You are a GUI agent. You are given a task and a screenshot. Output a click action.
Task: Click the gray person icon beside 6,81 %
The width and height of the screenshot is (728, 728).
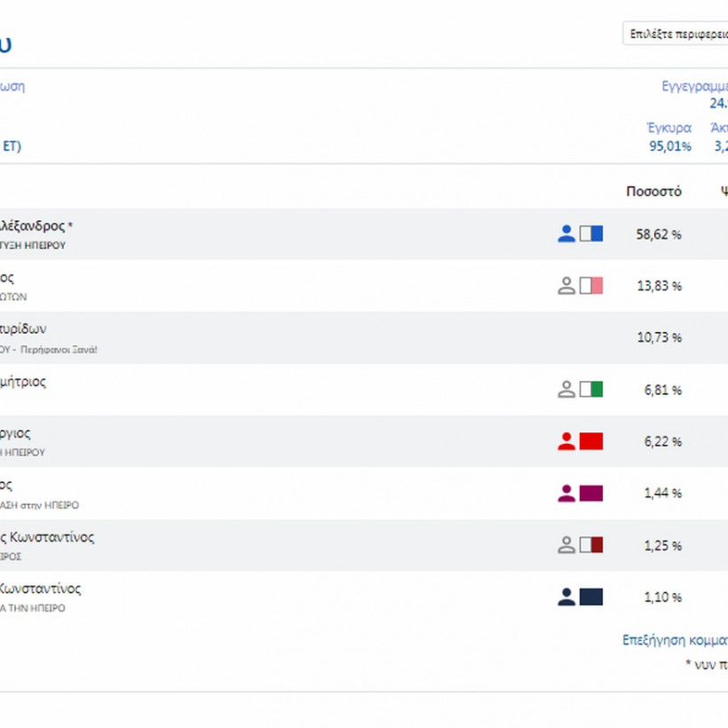click(x=566, y=389)
